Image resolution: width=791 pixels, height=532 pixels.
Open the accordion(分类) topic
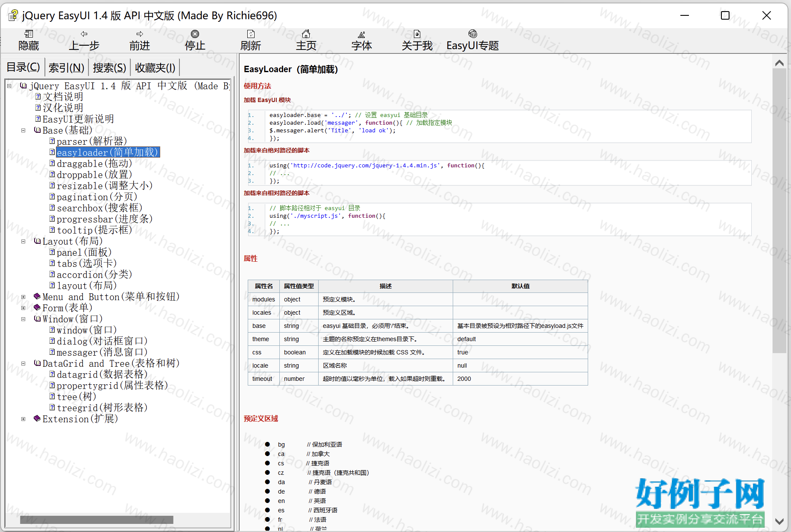click(x=94, y=275)
